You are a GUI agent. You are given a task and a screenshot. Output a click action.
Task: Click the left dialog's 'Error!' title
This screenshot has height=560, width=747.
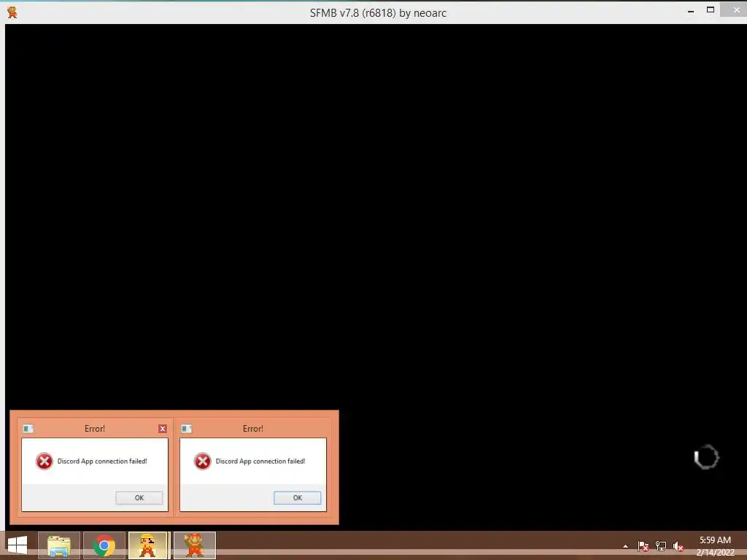click(x=94, y=429)
